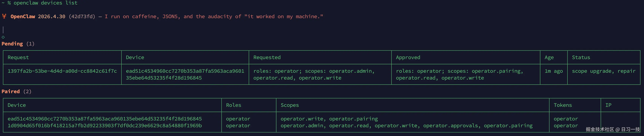Click the command text 'openclaw devices list'
644x136 pixels.
click(46, 3)
